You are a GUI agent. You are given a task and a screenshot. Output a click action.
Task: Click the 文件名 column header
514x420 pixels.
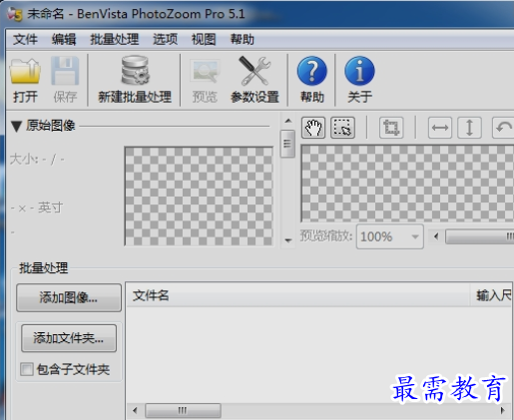(298, 295)
